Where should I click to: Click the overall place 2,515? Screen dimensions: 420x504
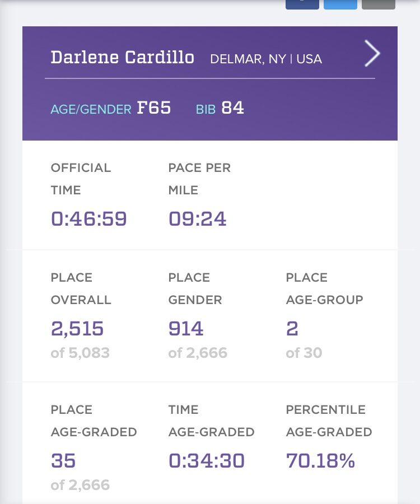pos(77,328)
